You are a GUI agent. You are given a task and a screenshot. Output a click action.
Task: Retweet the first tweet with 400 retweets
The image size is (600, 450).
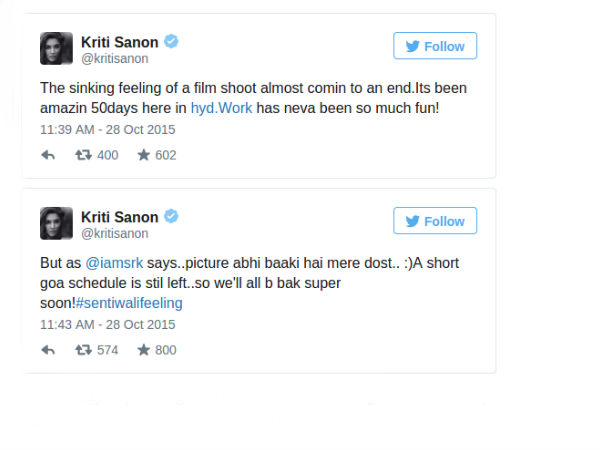click(x=83, y=155)
